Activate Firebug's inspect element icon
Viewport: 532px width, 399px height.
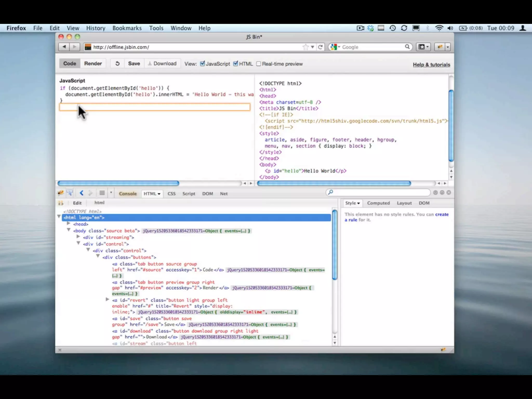70,193
